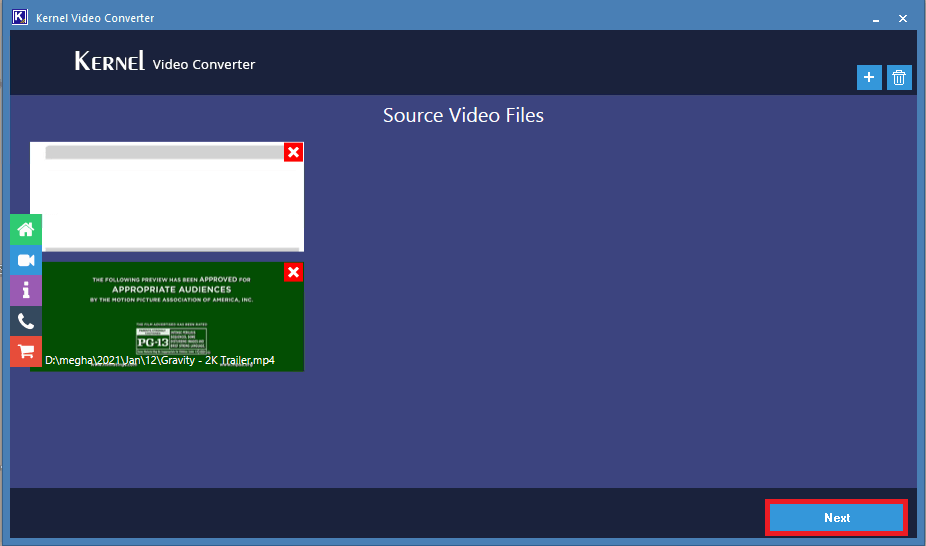
Task: Open the red shopping cart sidebar icon
Action: [26, 352]
